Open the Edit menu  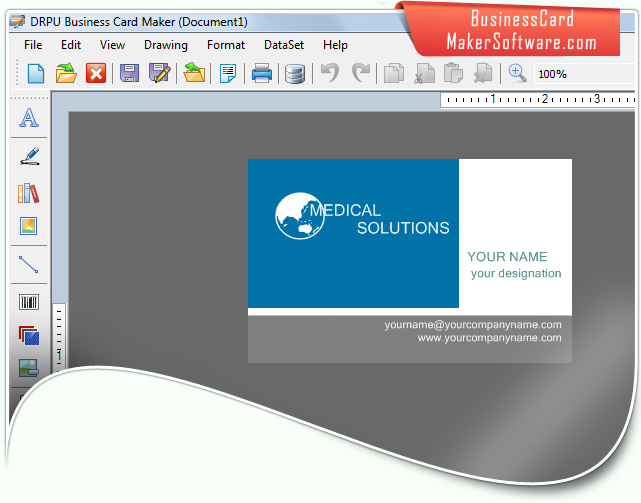tap(71, 45)
